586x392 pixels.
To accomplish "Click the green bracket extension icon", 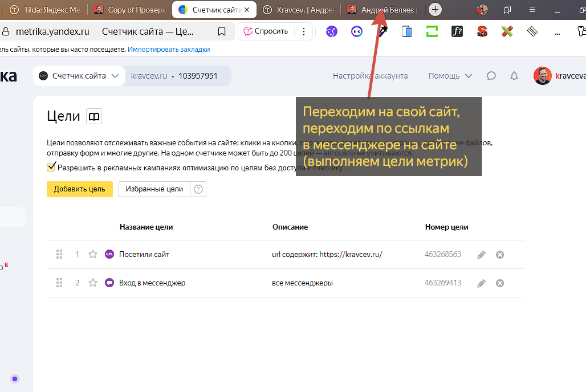I will 432,32.
